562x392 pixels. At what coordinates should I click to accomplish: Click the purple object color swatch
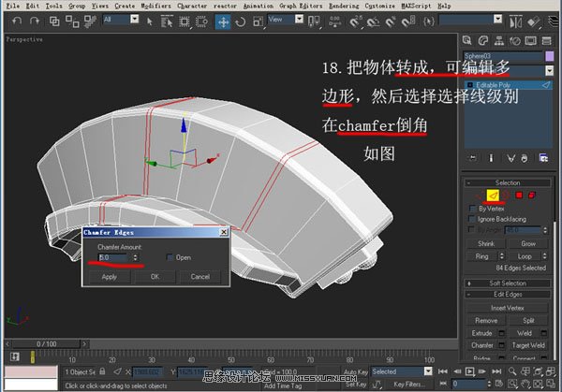click(549, 56)
